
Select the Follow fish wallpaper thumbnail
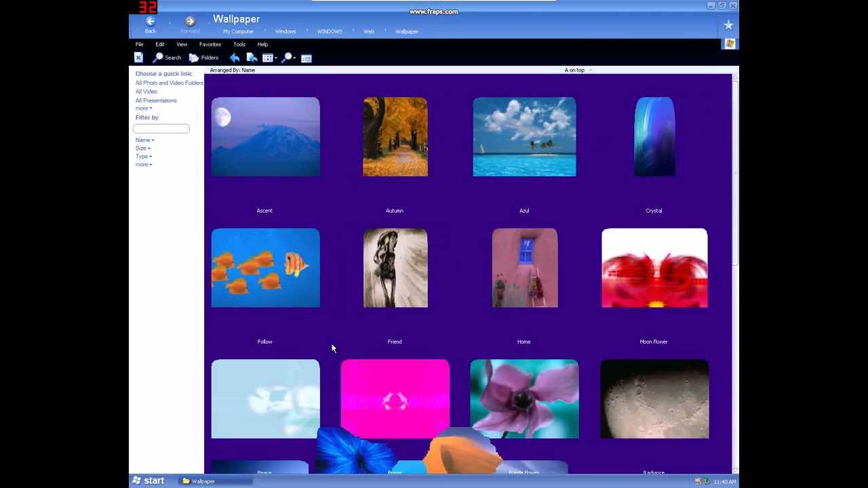[265, 268]
